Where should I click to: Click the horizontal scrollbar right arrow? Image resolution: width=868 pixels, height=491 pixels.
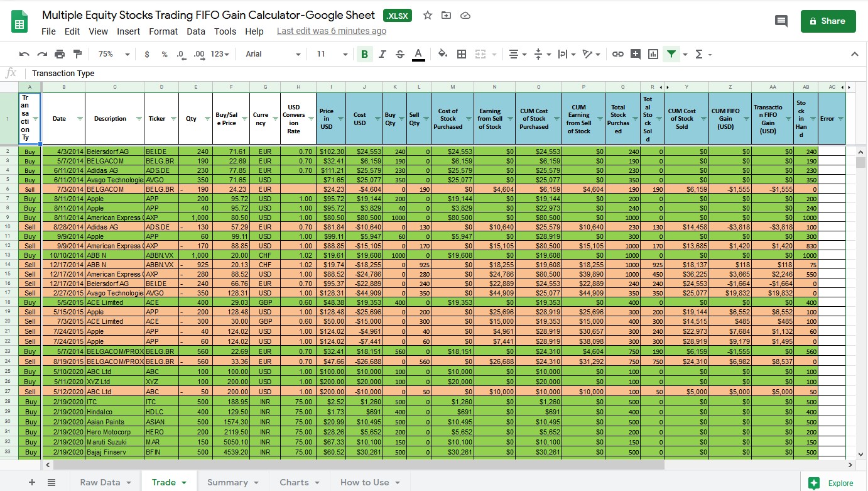click(x=850, y=465)
